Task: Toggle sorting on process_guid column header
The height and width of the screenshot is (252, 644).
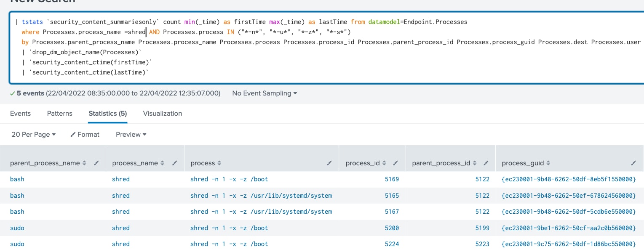Action: 549,163
